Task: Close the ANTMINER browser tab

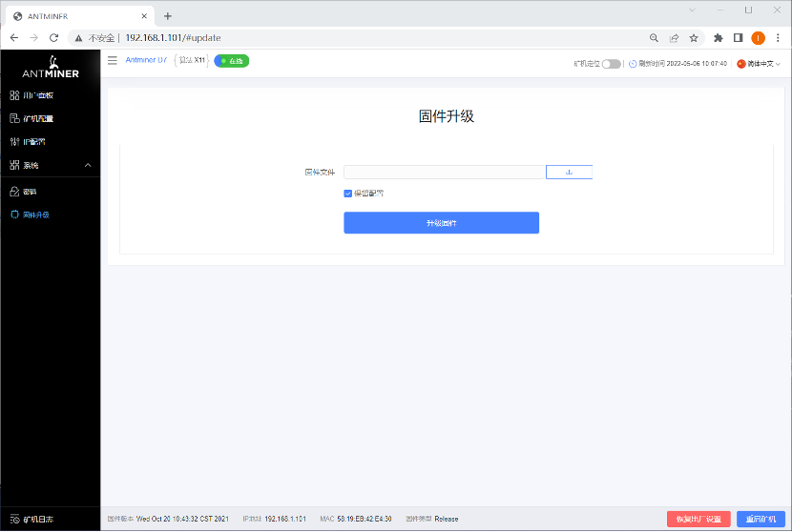Action: click(x=144, y=16)
